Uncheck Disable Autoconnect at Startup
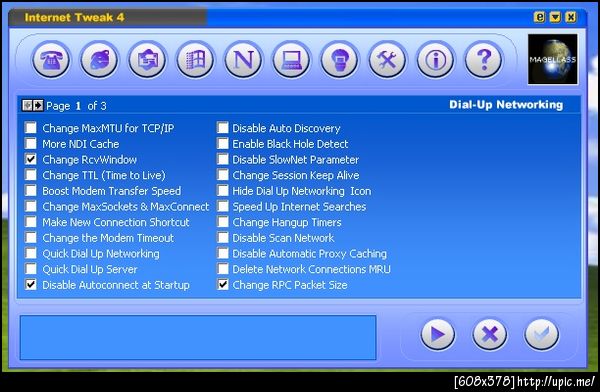This screenshot has height=392, width=600. tap(31, 284)
